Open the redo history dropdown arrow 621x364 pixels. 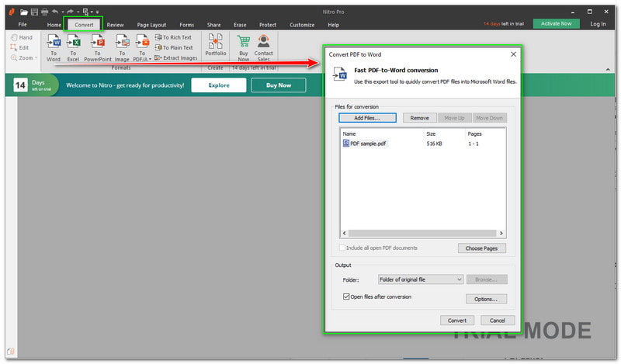pyautogui.click(x=78, y=12)
